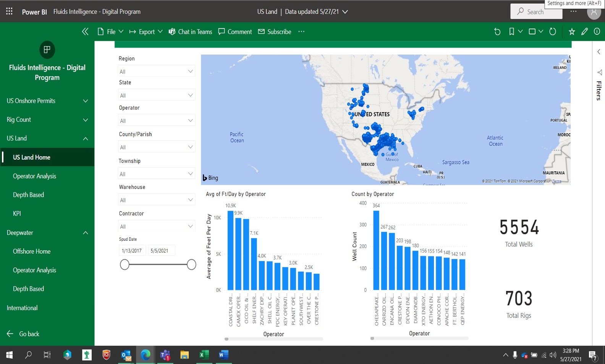Click Go back
605x364 pixels.
pyautogui.click(x=23, y=334)
